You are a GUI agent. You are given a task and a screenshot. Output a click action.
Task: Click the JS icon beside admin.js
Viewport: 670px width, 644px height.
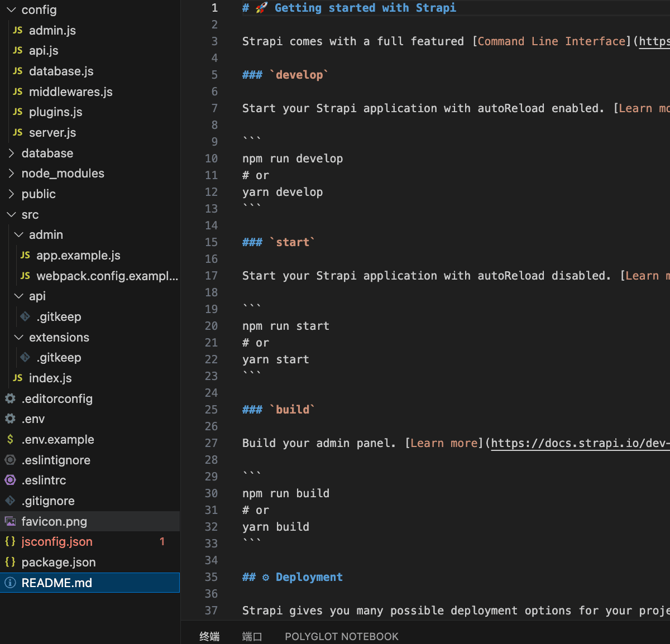[18, 30]
